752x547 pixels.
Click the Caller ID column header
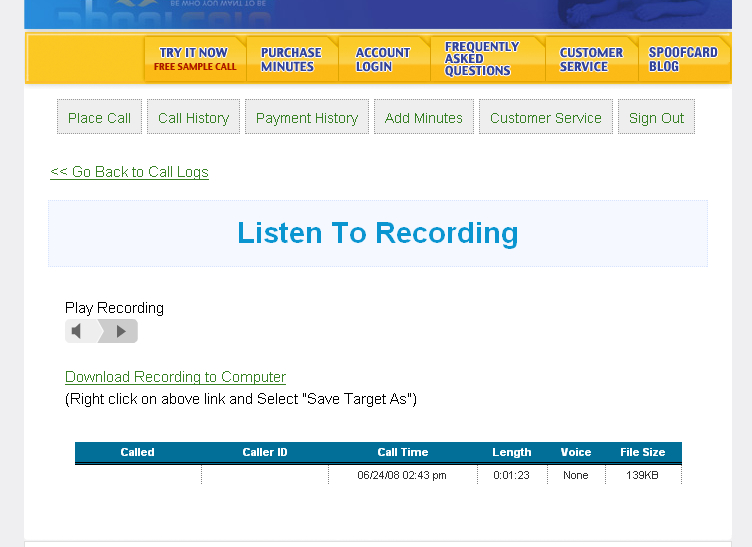265,452
